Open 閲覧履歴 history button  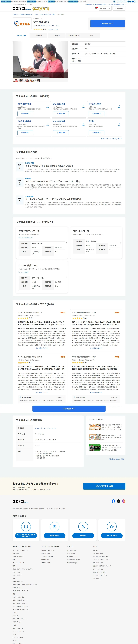point(119,8)
